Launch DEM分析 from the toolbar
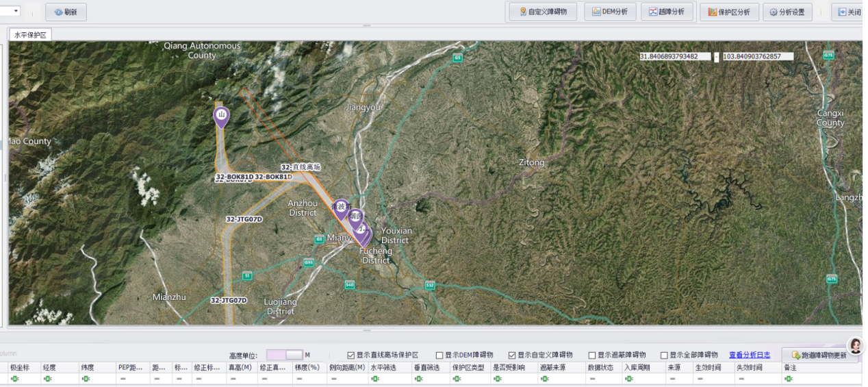The height and width of the screenshot is (387, 868). (x=610, y=12)
